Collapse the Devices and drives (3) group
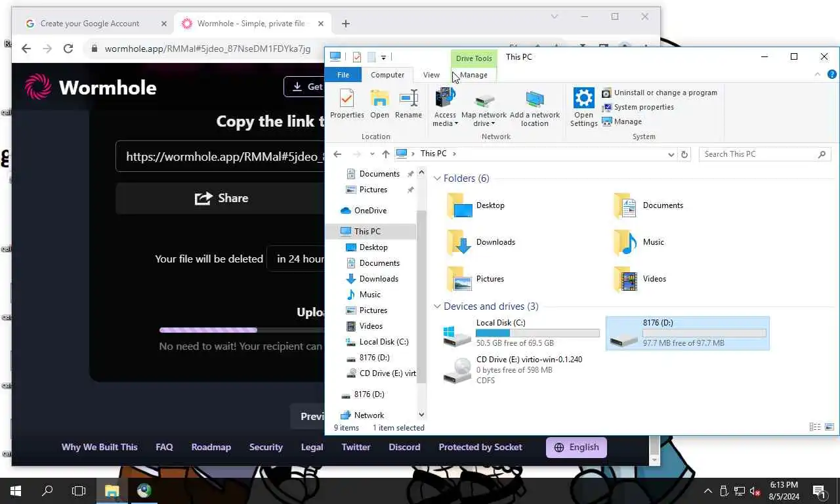840x504 pixels. point(437,306)
